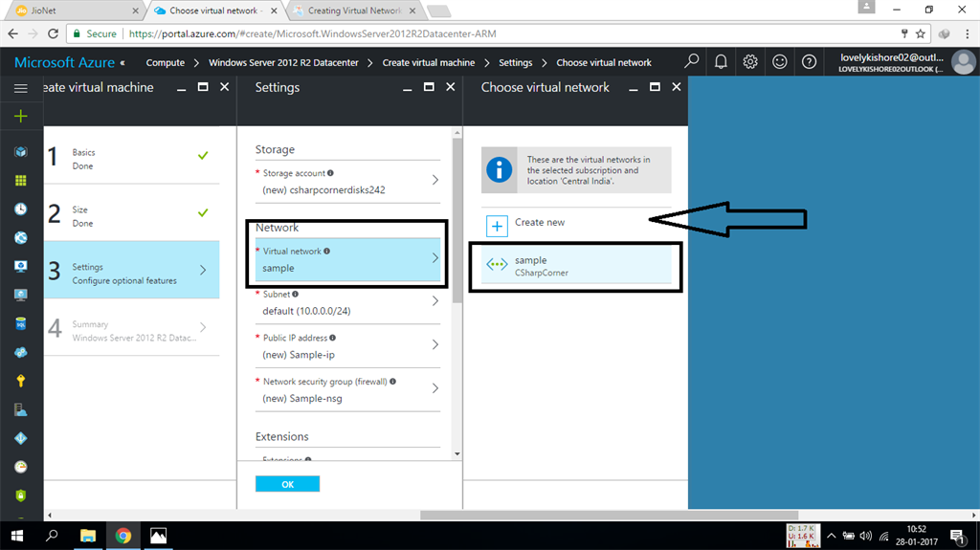Click the Settings blade vertical scrollbar
Viewport: 980px width, 550px height.
coord(457,219)
